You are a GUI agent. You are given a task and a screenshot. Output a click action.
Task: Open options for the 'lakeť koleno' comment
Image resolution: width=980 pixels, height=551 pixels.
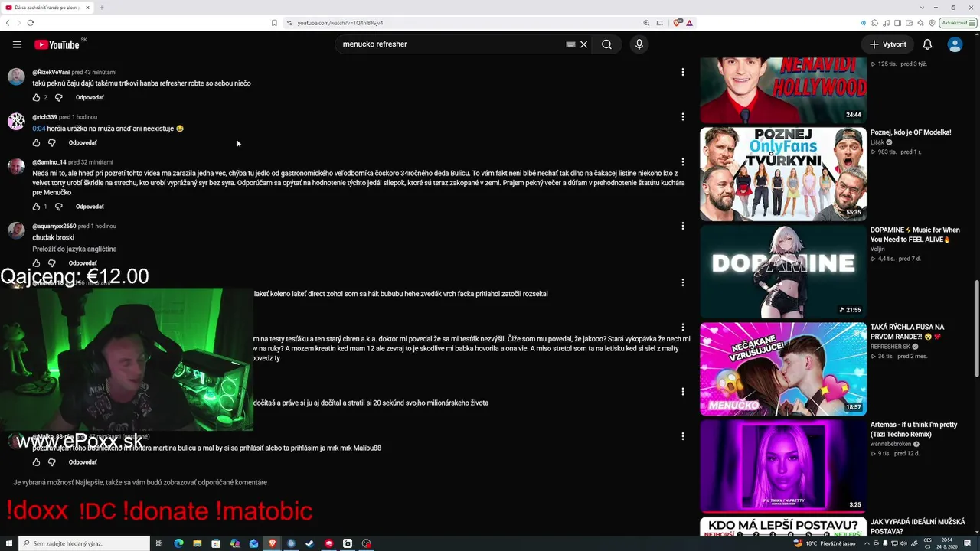tap(683, 282)
